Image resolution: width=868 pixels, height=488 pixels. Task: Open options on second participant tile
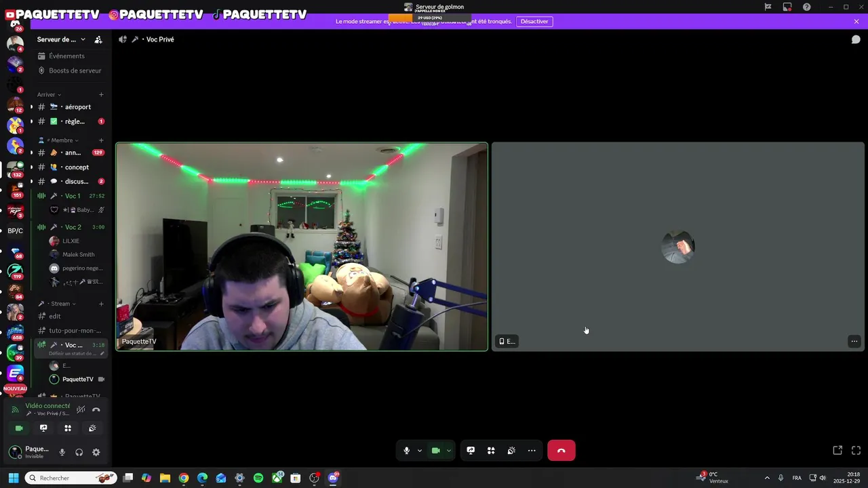854,342
